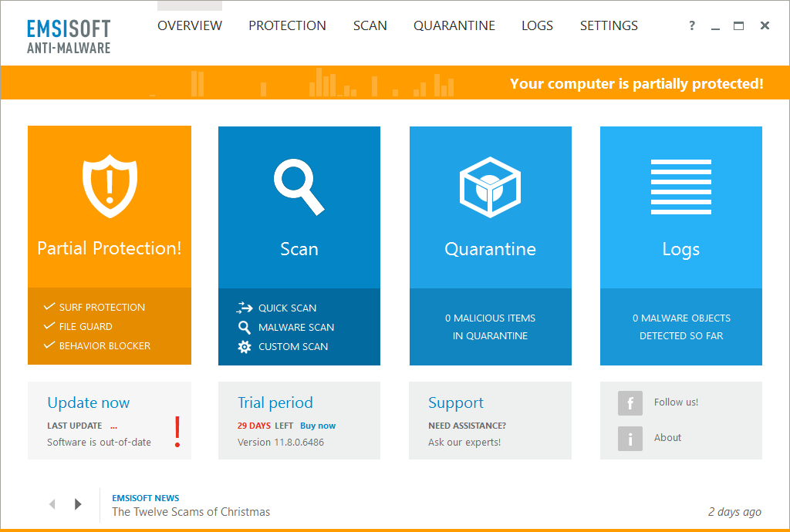Switch to the Overview tab
Viewport: 790px width, 532px height.
(x=190, y=25)
